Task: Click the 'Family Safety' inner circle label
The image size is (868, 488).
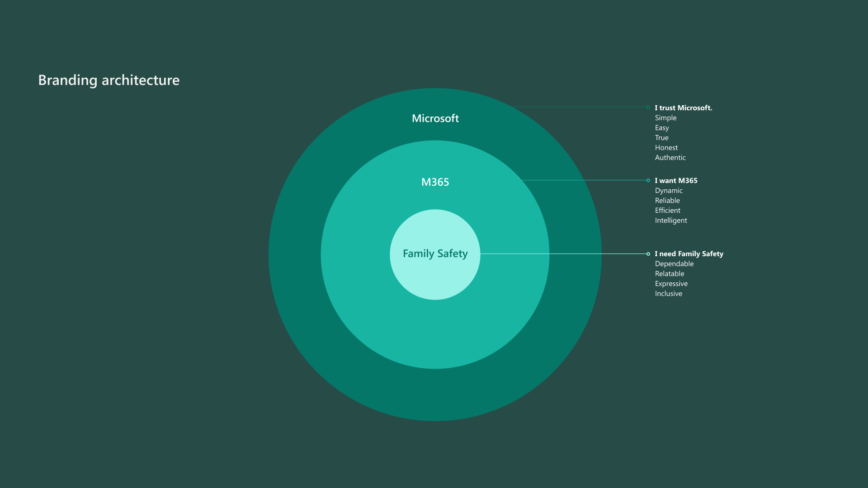Action: click(435, 254)
